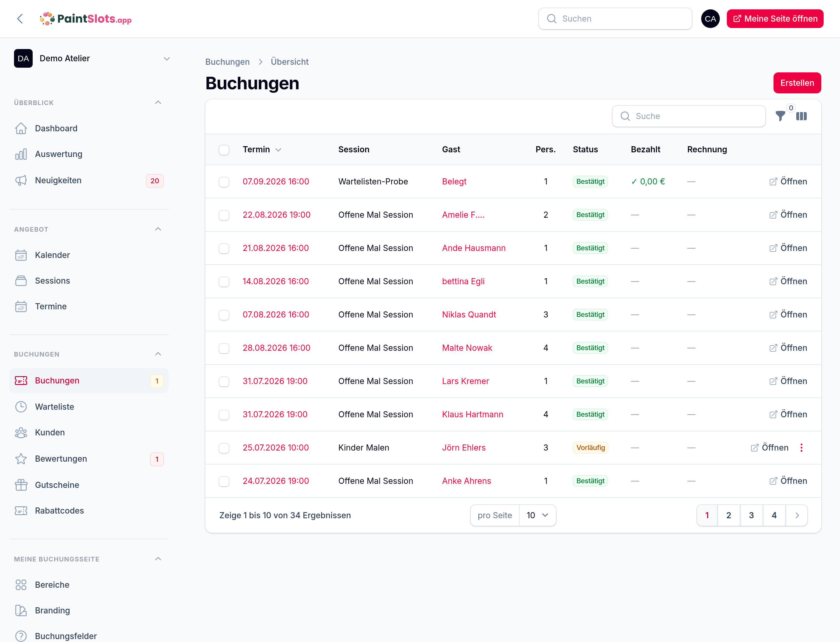Click the Warteliste clock icon
This screenshot has height=642, width=840.
click(x=21, y=407)
